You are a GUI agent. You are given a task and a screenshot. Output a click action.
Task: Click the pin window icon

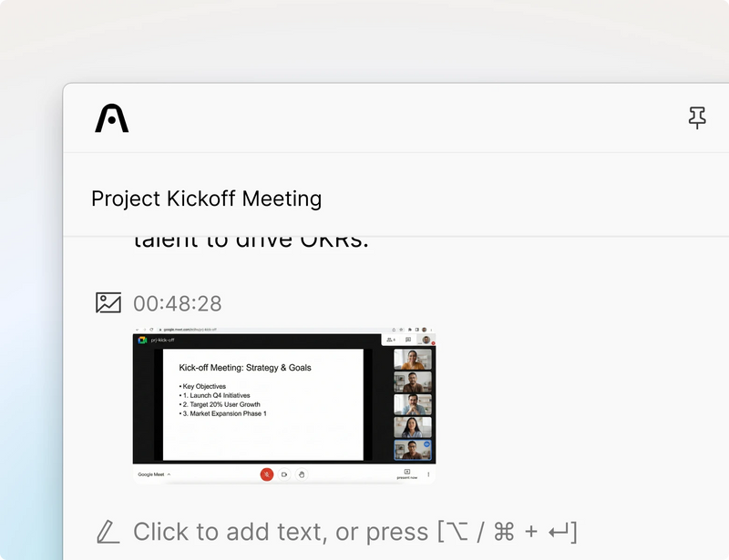697,117
